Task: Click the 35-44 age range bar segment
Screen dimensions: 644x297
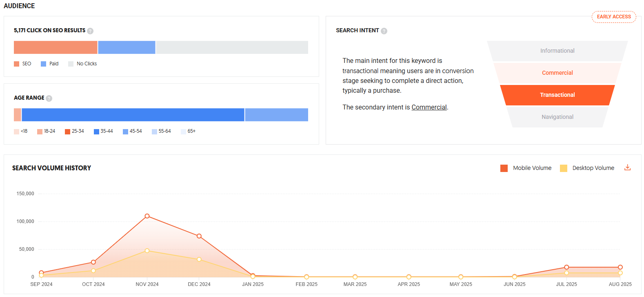Action: tap(133, 115)
